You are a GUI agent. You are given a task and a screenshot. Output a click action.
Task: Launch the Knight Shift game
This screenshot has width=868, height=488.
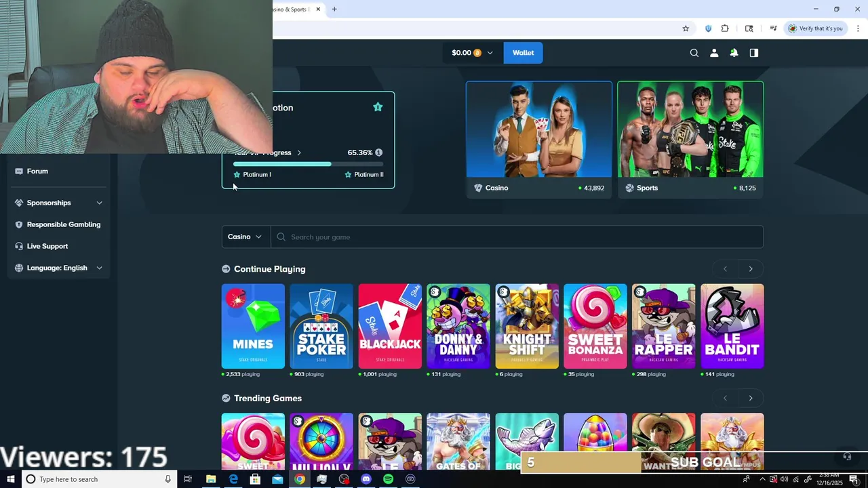tap(527, 326)
